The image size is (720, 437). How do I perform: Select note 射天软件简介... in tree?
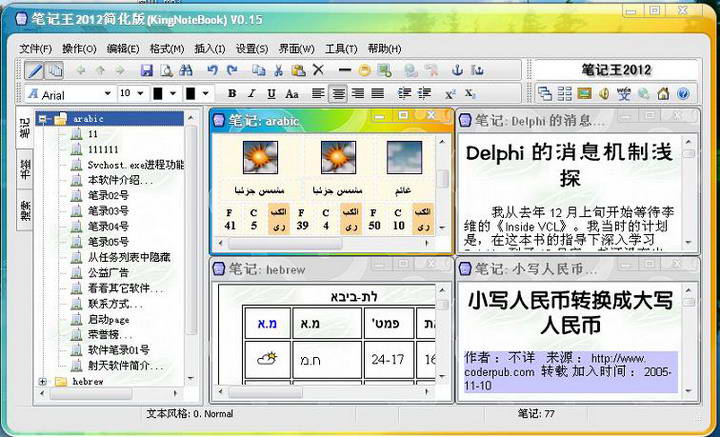(x=125, y=365)
